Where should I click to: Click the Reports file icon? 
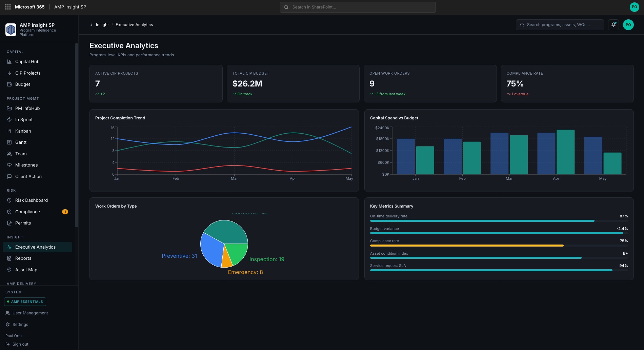(9, 258)
